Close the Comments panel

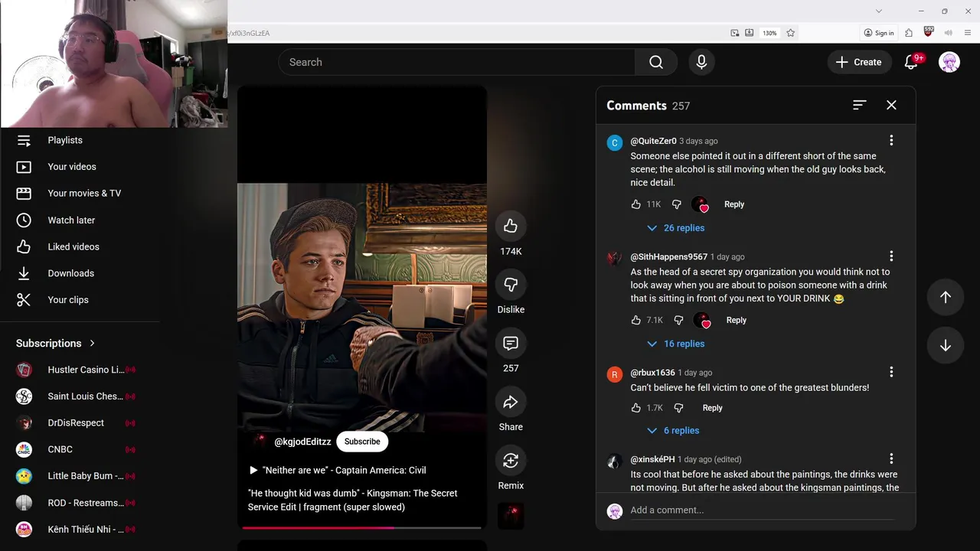891,105
